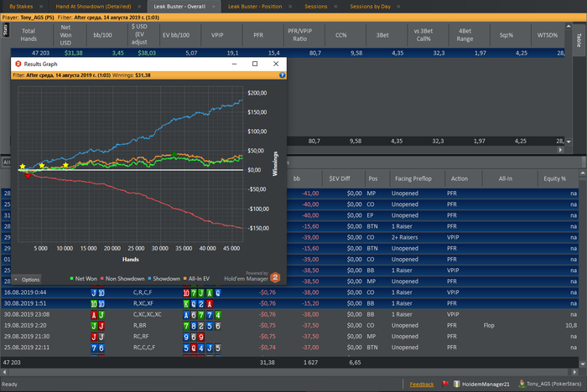
Task: Click the Tony_AGS player avatar icon
Action: pos(522,384)
